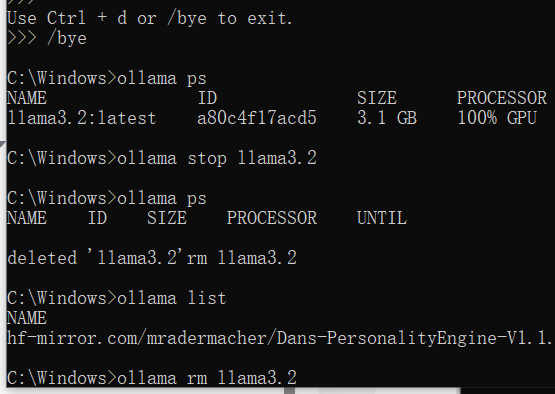
Task: Click the hf-mirror.com Dans-PersonalityEngine model entry
Action: tap(280, 338)
